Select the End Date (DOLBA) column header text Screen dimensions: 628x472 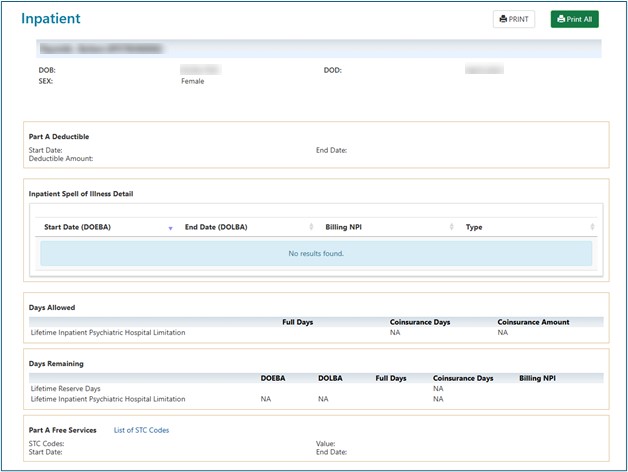click(216, 228)
